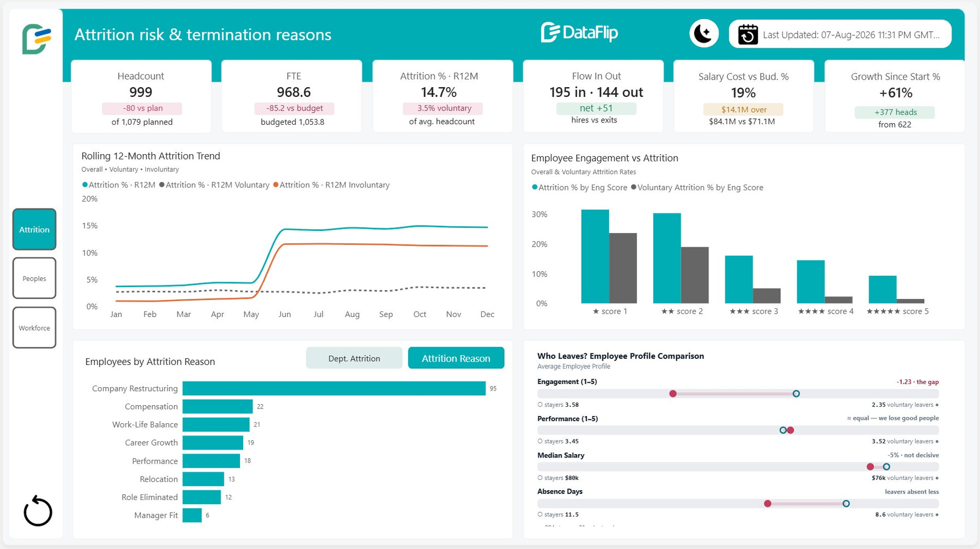Toggle R12M Involuntary legend series

331,185
